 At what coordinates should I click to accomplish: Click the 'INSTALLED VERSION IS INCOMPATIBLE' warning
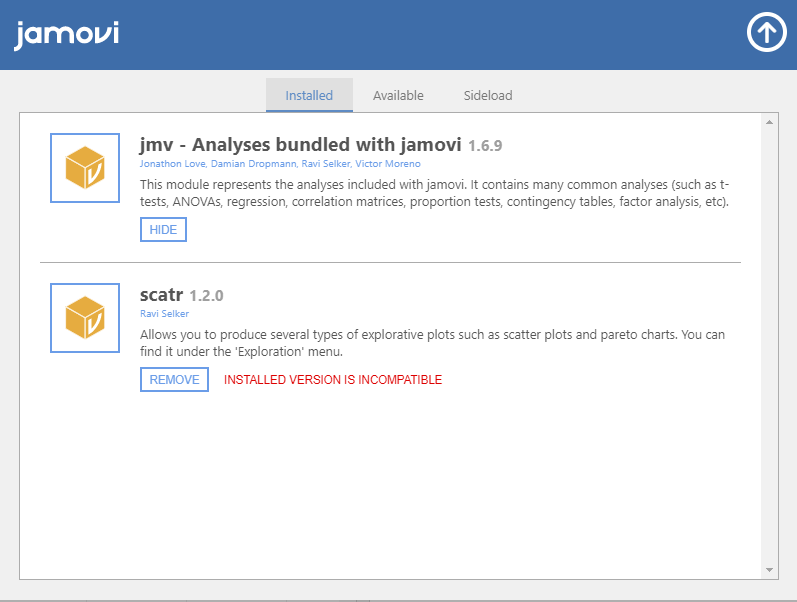333,380
